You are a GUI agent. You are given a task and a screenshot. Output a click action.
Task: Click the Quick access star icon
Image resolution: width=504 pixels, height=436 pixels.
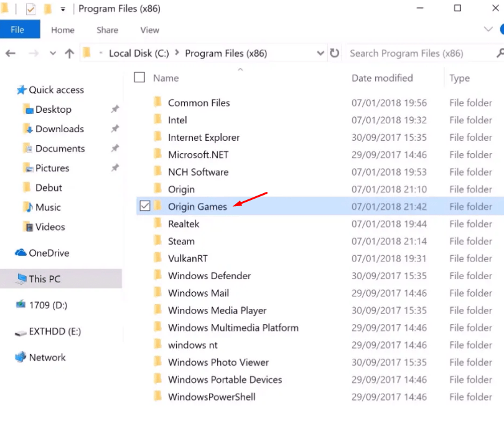click(x=22, y=90)
